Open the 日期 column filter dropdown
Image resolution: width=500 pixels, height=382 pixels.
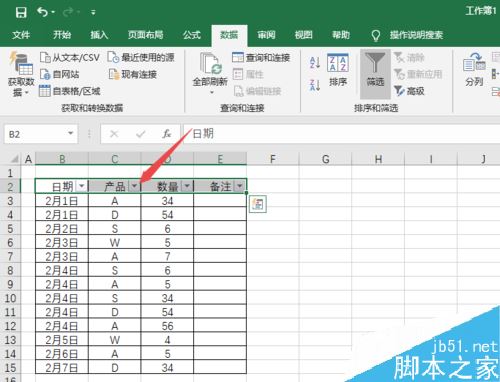coord(82,186)
